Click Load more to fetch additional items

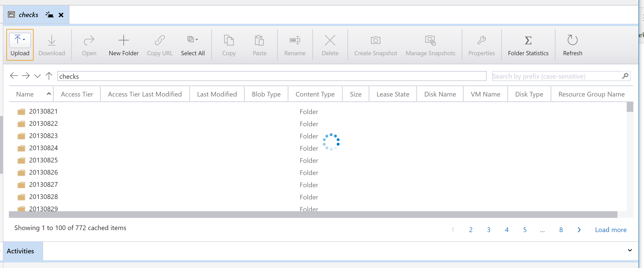[x=611, y=229]
